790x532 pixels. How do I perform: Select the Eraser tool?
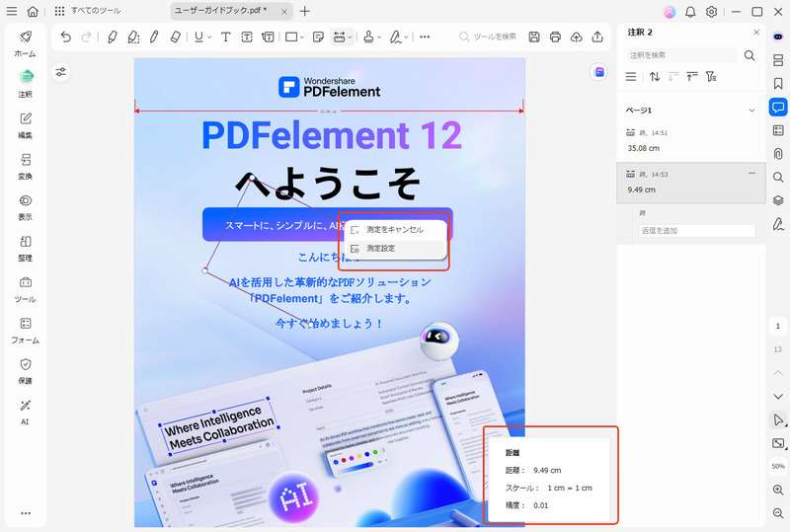tap(176, 37)
